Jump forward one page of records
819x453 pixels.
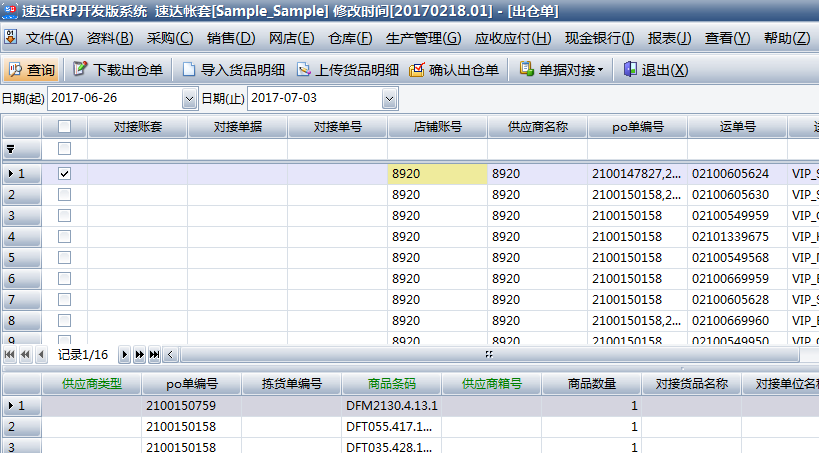pos(139,355)
